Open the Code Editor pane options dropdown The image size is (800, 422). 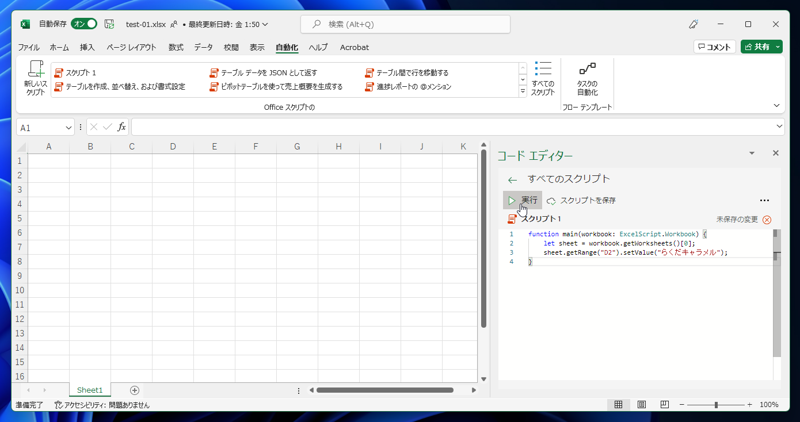752,153
